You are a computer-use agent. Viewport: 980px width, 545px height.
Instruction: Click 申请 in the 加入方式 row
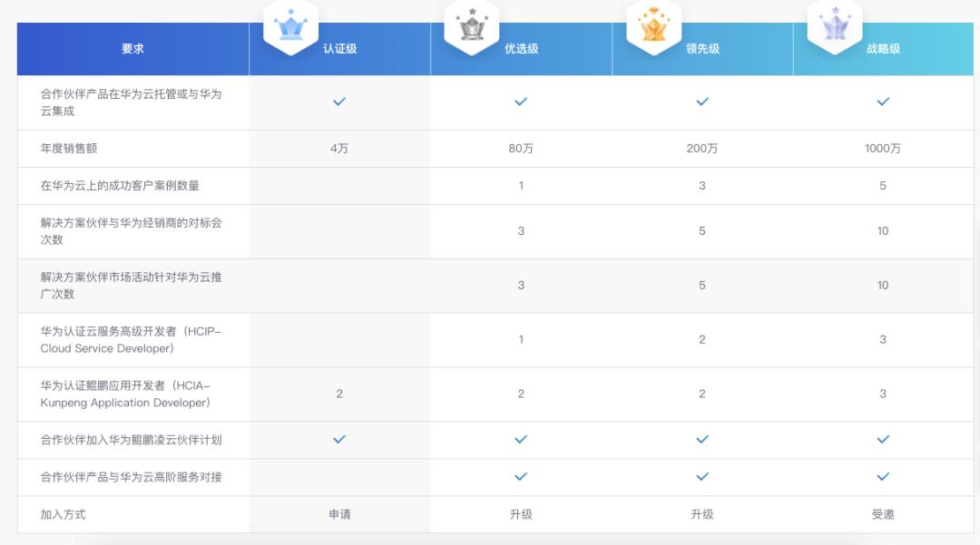[x=339, y=514]
